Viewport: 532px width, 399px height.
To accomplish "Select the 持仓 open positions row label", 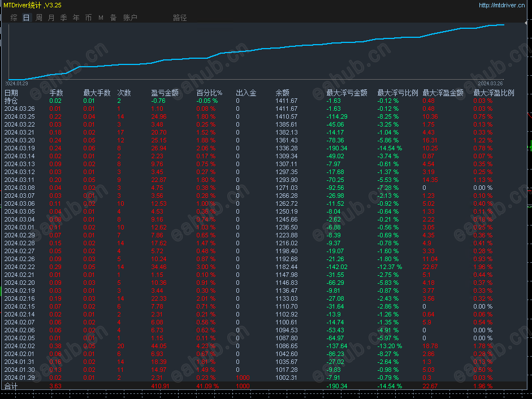I will tap(11, 101).
